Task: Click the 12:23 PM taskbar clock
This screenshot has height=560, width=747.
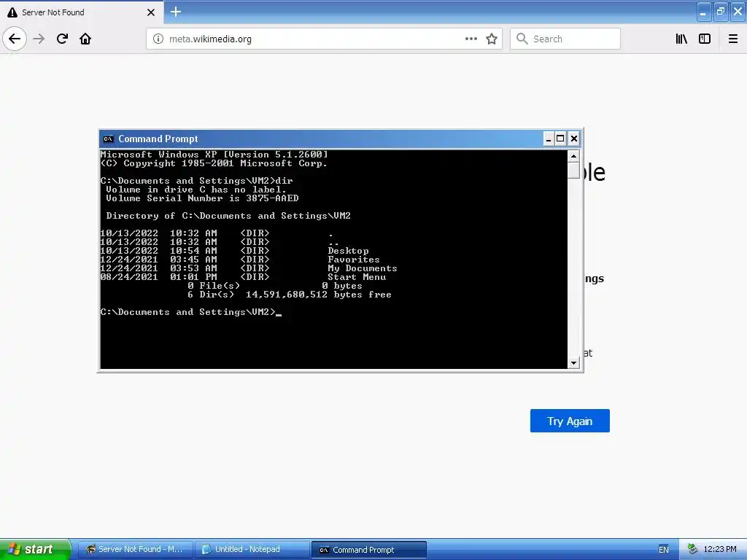Action: tap(720, 550)
